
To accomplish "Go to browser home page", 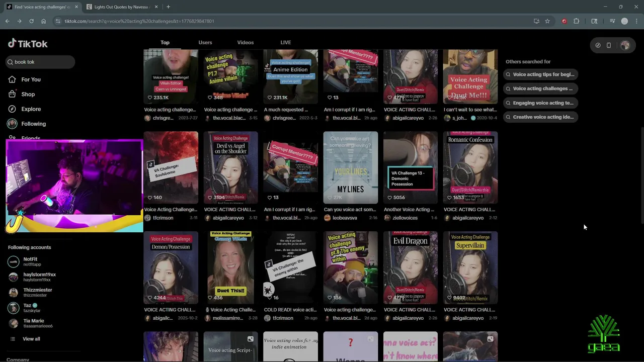I will [x=43, y=21].
